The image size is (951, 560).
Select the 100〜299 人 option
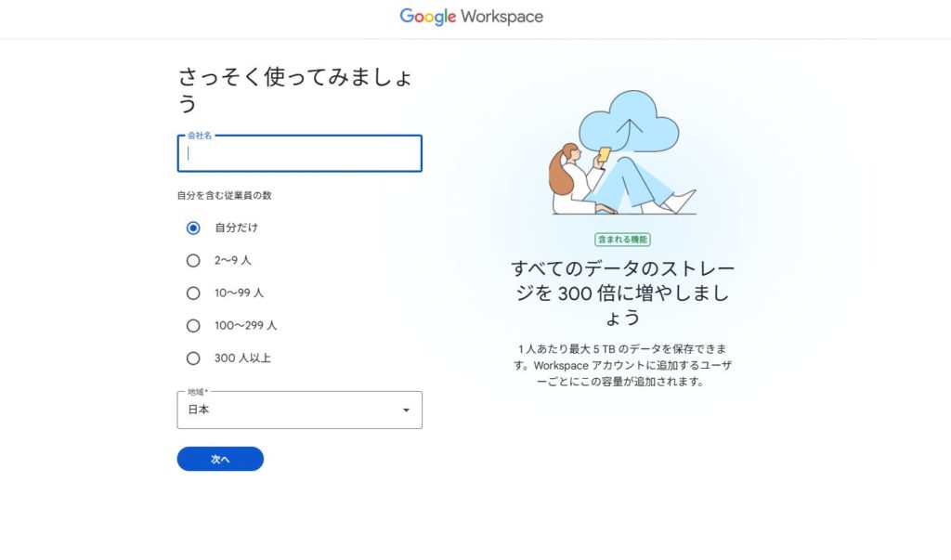(x=193, y=325)
